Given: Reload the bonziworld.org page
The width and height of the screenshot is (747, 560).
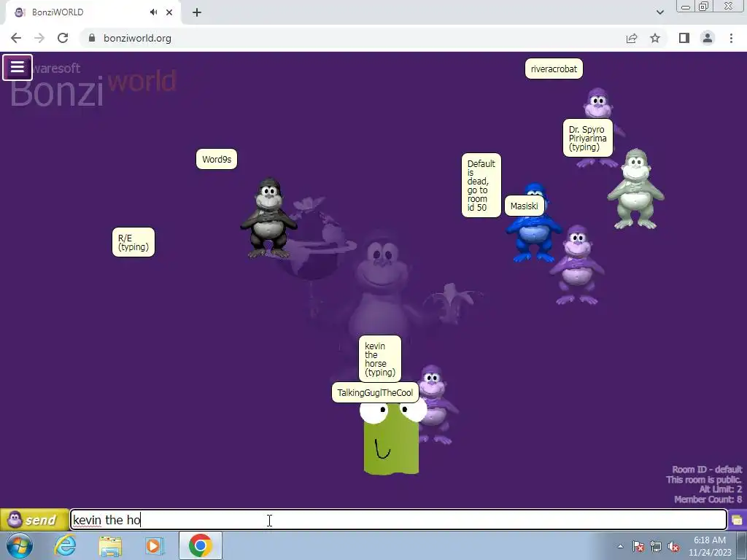Looking at the screenshot, I should pos(63,38).
